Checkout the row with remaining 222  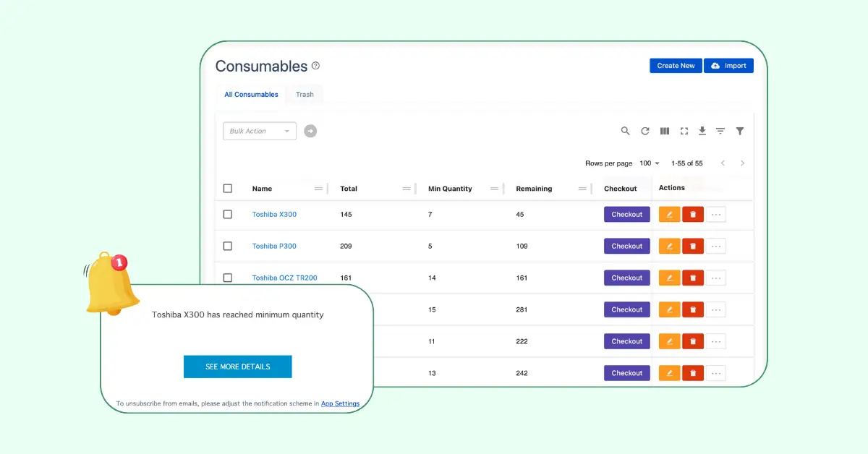point(627,341)
